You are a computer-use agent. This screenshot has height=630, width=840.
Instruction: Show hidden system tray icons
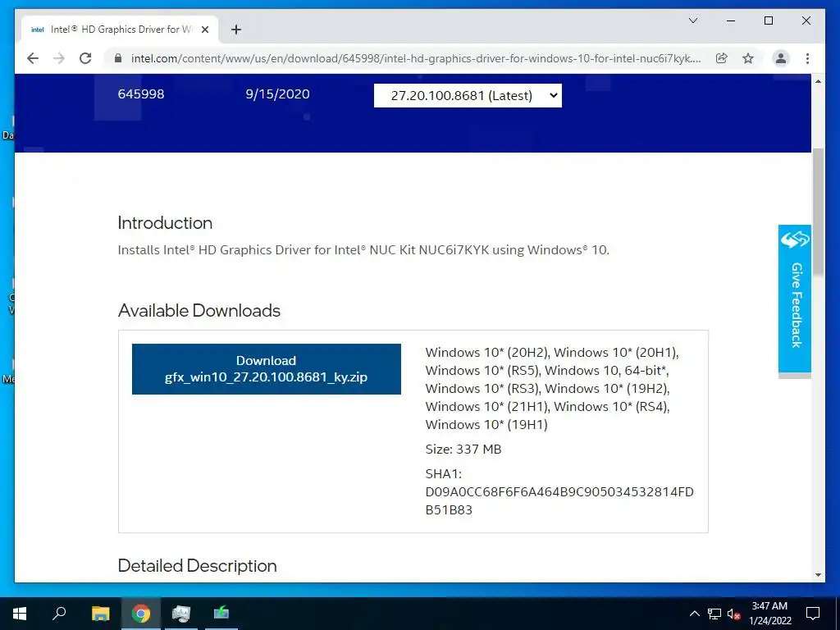click(694, 614)
